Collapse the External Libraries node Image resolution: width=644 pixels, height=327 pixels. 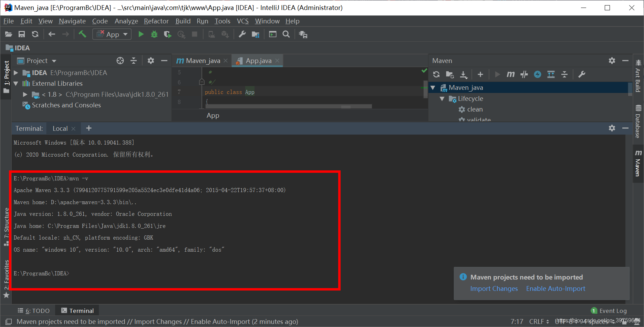tap(16, 83)
